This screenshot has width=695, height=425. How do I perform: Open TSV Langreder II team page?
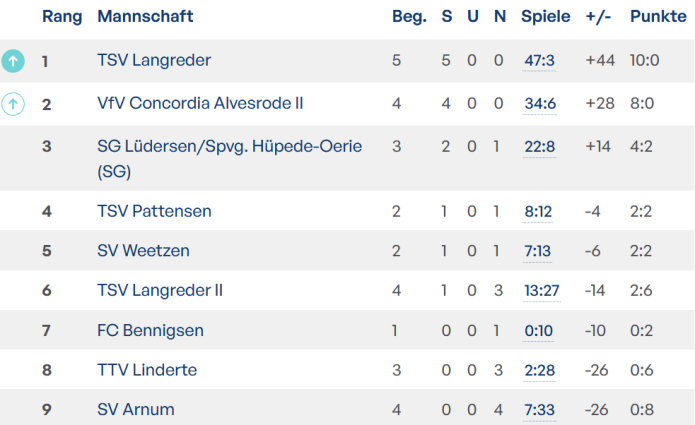coord(160,290)
